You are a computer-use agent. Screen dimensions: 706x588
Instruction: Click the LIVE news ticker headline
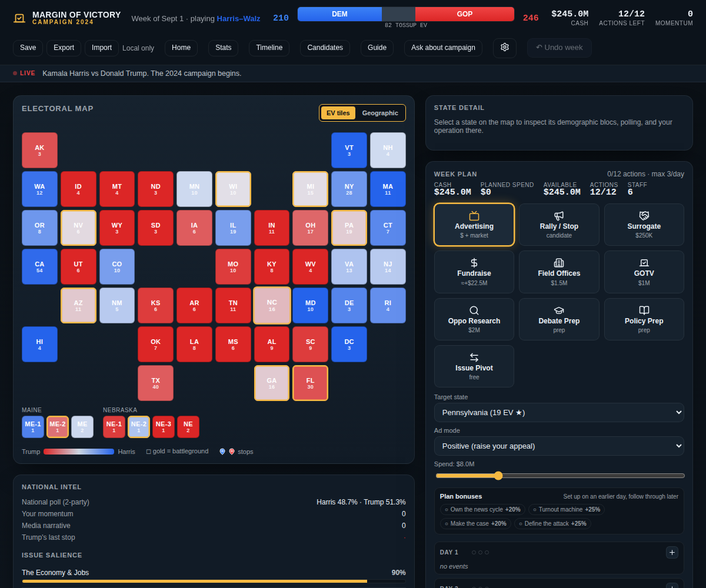(142, 73)
